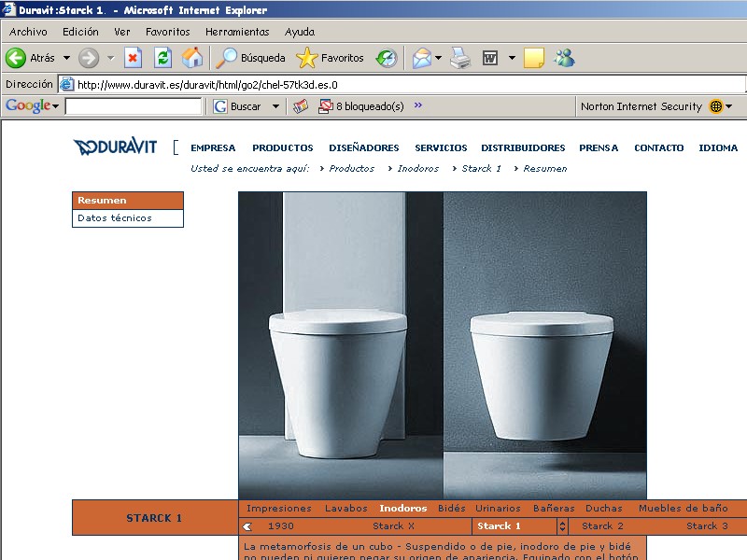Refresh the page with the green arrows icon
This screenshot has height=560, width=747.
pos(162,58)
